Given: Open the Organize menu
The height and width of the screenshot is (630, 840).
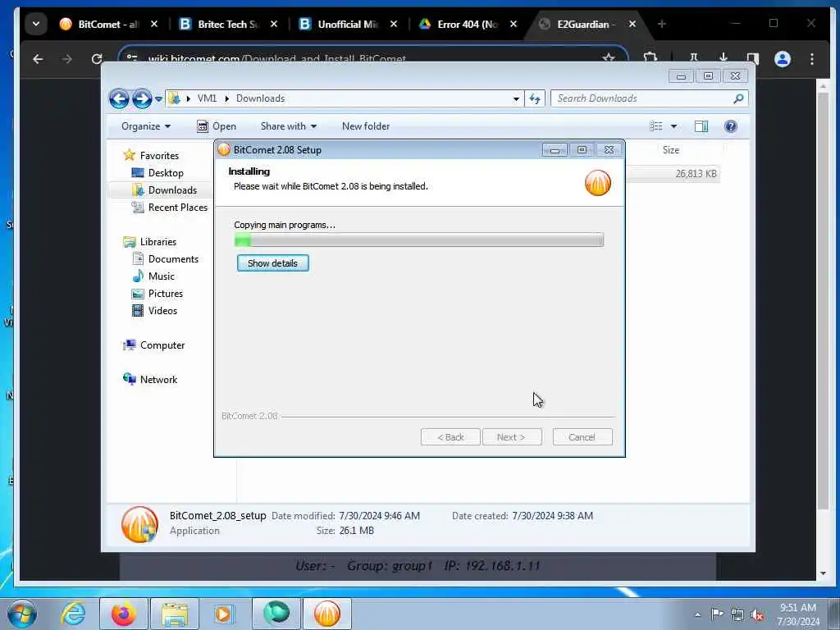Looking at the screenshot, I should (146, 126).
